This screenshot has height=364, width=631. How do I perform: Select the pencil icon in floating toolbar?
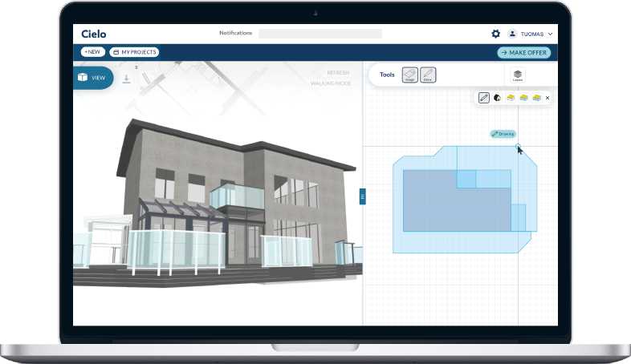(x=484, y=98)
